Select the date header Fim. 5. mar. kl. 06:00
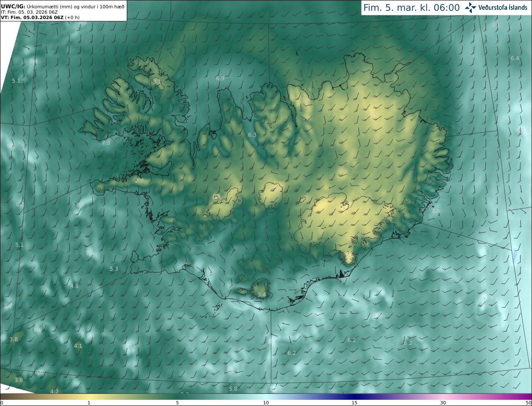 point(411,7)
